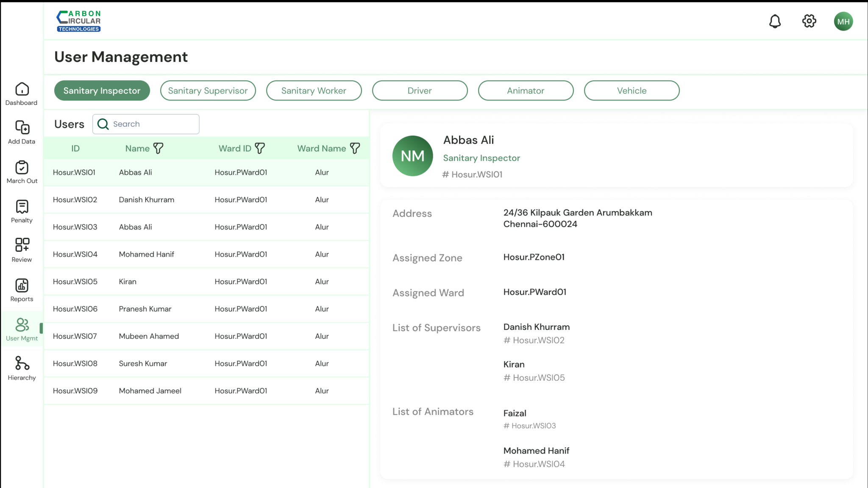Select the Animator role filter
Image resolution: width=868 pixels, height=488 pixels.
[x=526, y=90]
